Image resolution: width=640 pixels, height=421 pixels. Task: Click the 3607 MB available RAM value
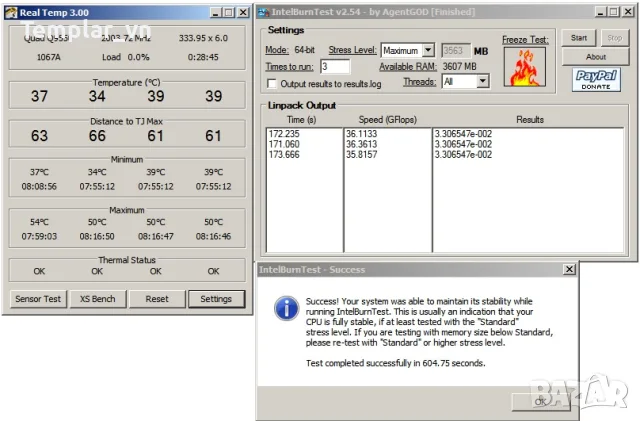460,66
